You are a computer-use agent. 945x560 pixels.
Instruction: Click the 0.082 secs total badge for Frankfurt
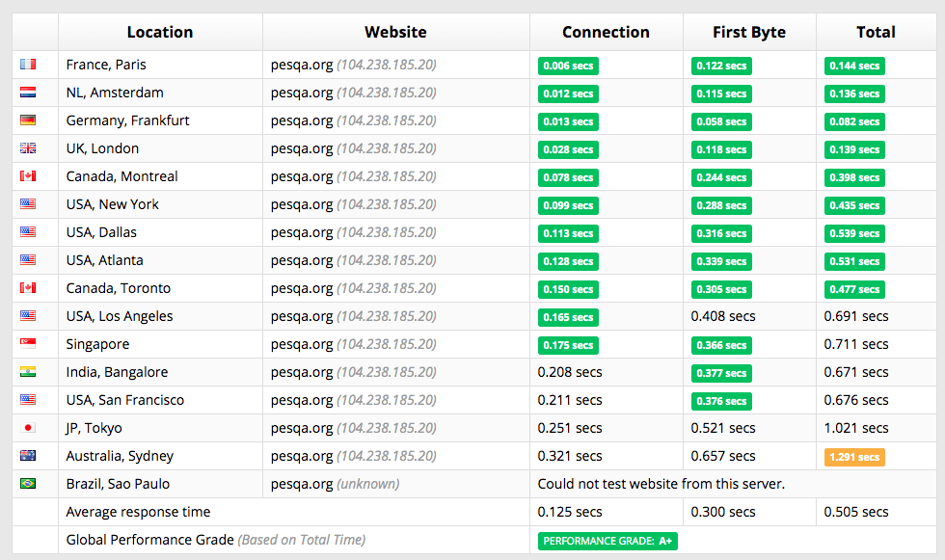[x=854, y=121]
